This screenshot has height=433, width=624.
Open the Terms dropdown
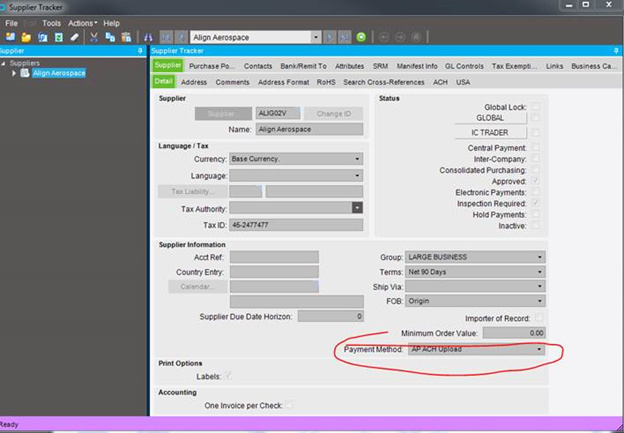click(540, 271)
